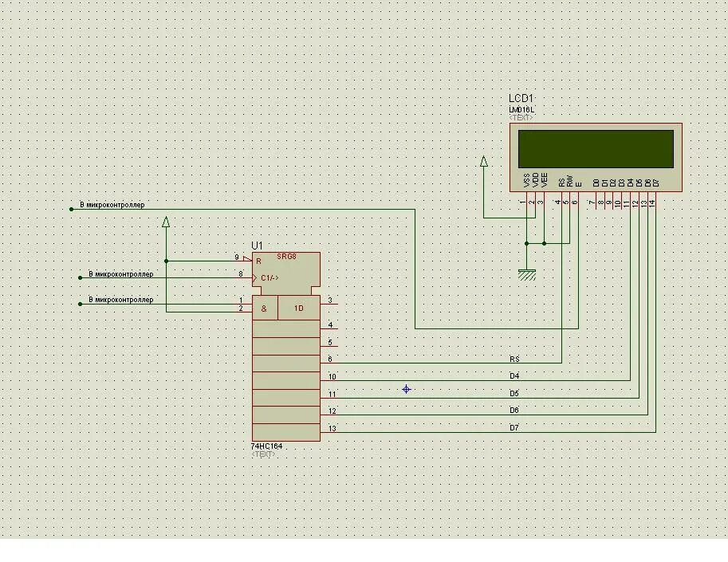Click the terminal dot of the clock input wire
Image resolution: width=728 pixels, height=562 pixels.
(80, 278)
